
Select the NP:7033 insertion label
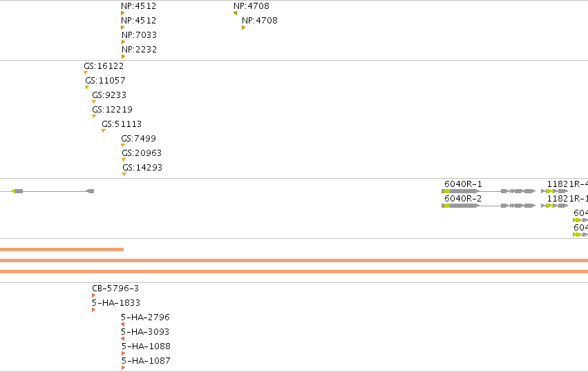point(139,35)
